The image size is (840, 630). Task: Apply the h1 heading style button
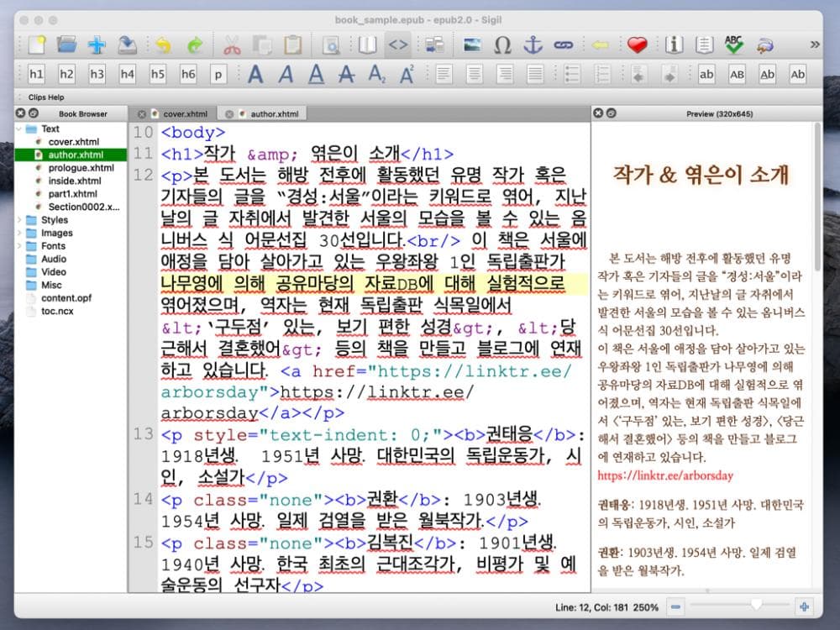coord(36,75)
